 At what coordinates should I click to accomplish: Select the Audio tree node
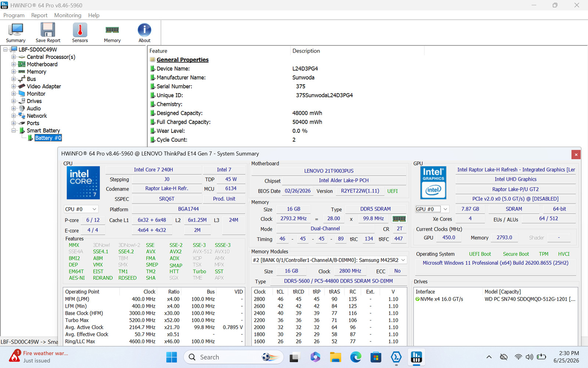click(x=34, y=109)
